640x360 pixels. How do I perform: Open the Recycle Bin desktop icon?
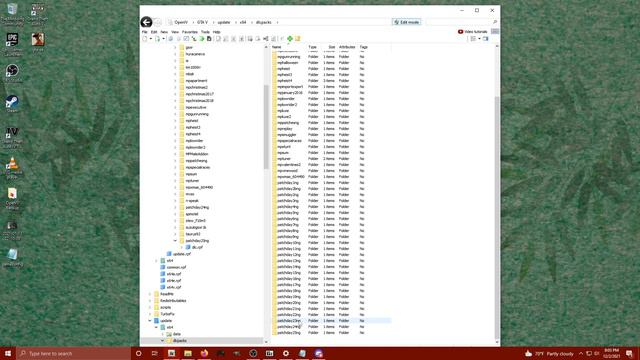click(x=12, y=13)
